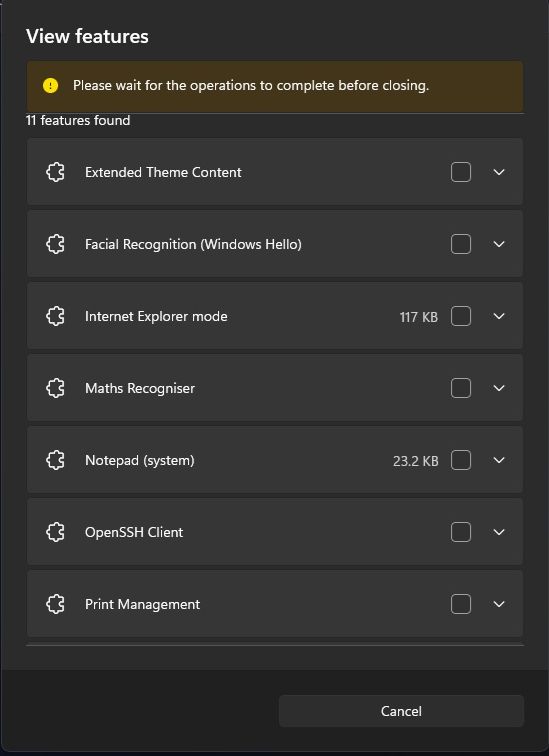Select the Internet Explorer mode checkbox
549x756 pixels.
[461, 316]
